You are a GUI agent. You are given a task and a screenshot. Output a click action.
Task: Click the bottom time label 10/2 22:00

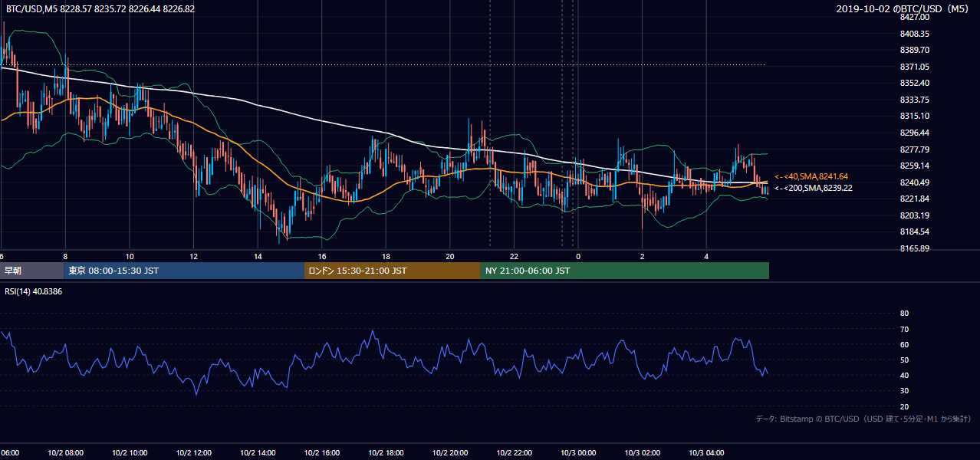pyautogui.click(x=515, y=453)
